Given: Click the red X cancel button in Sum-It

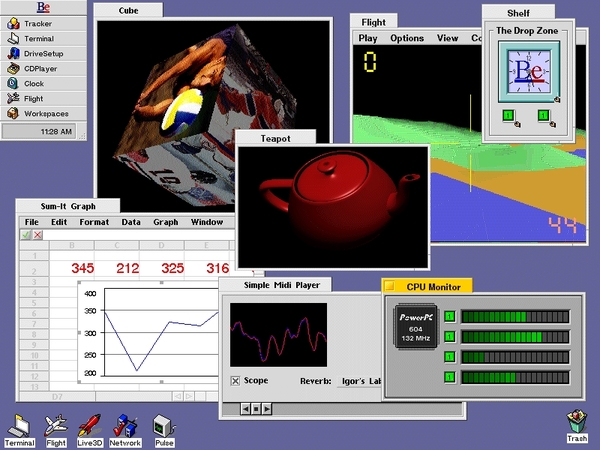Looking at the screenshot, I should pyautogui.click(x=38, y=235).
